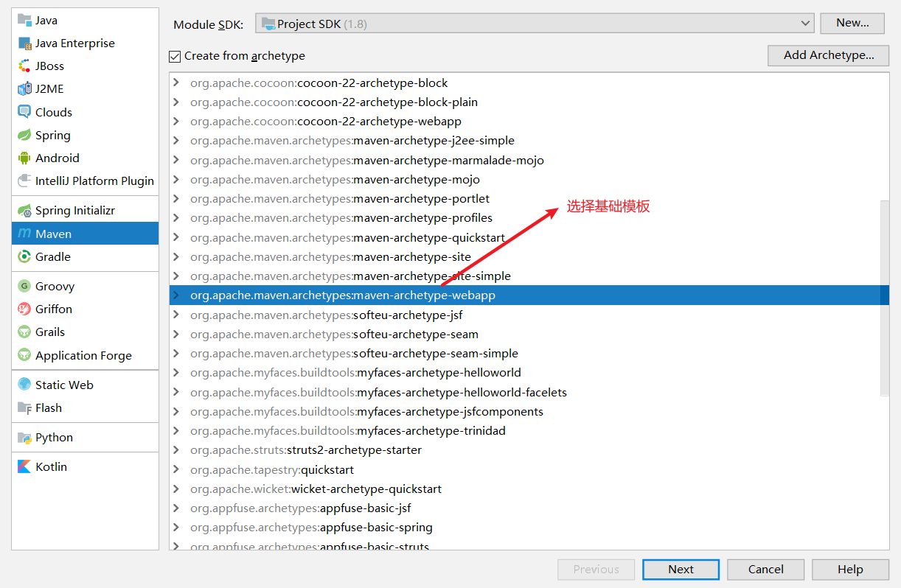Click the Grails icon

pos(24,332)
